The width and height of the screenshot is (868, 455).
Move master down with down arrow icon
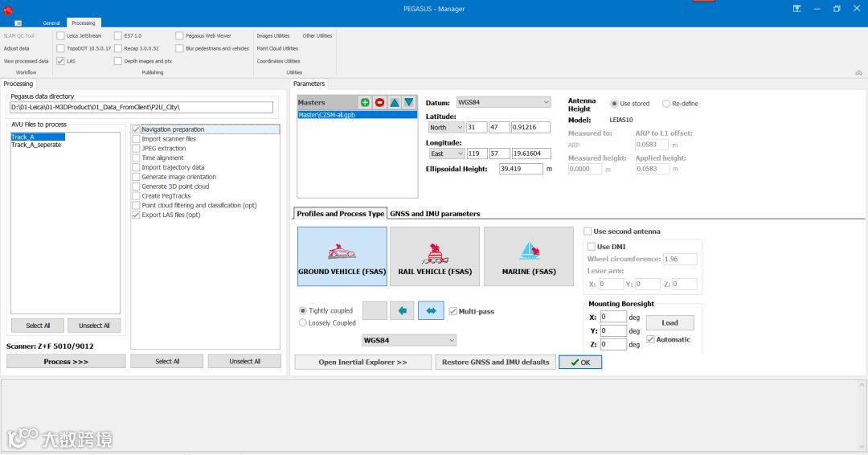(x=408, y=102)
